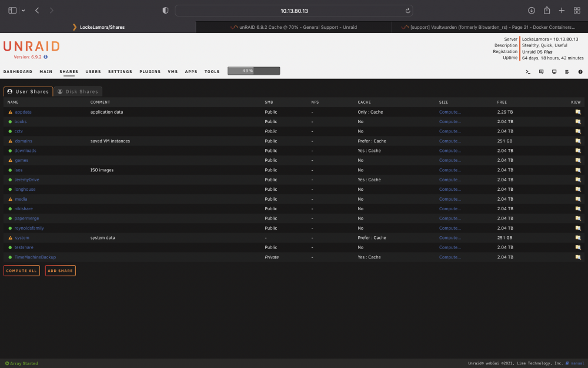Open Safari downloads icon

click(532, 11)
